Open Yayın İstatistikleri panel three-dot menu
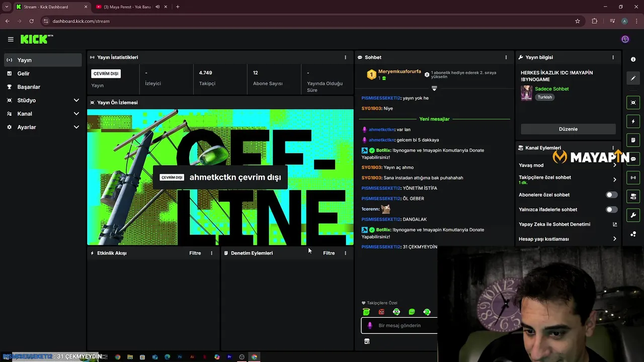 pyautogui.click(x=345, y=57)
